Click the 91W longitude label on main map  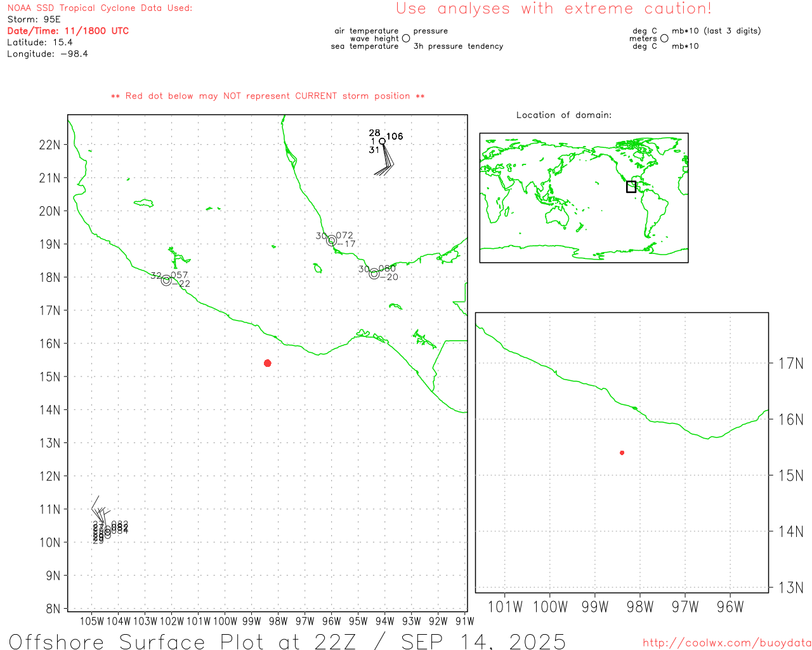point(465,621)
